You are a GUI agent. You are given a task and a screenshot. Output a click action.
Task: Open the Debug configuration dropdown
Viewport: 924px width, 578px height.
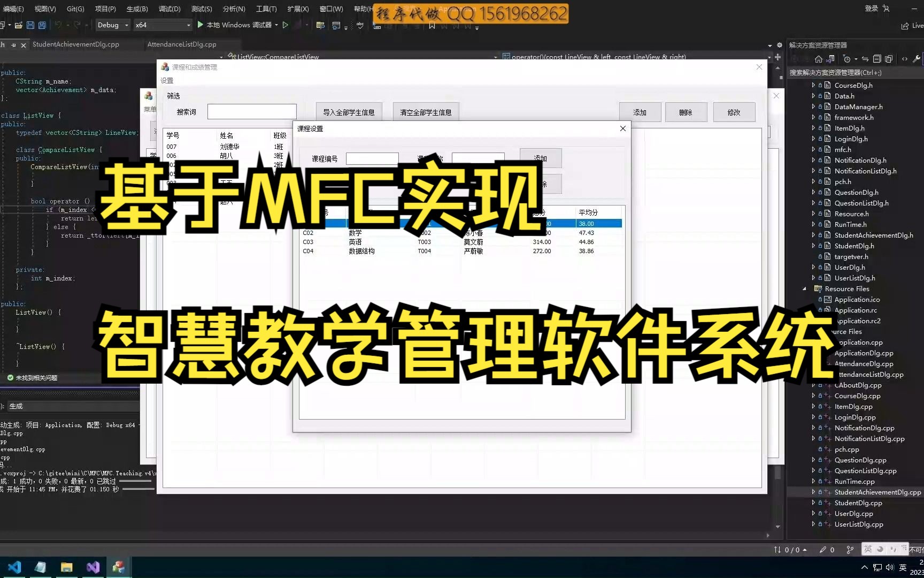click(113, 25)
